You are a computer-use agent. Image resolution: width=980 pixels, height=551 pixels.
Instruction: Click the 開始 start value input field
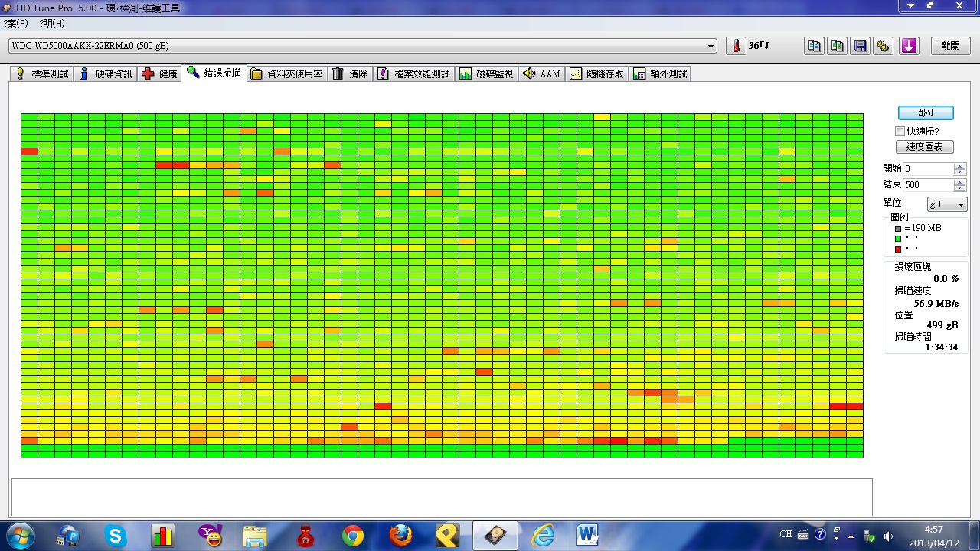click(928, 168)
